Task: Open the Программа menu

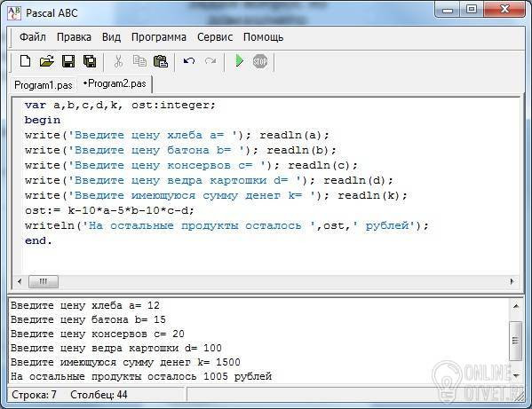Action: pyautogui.click(x=159, y=37)
